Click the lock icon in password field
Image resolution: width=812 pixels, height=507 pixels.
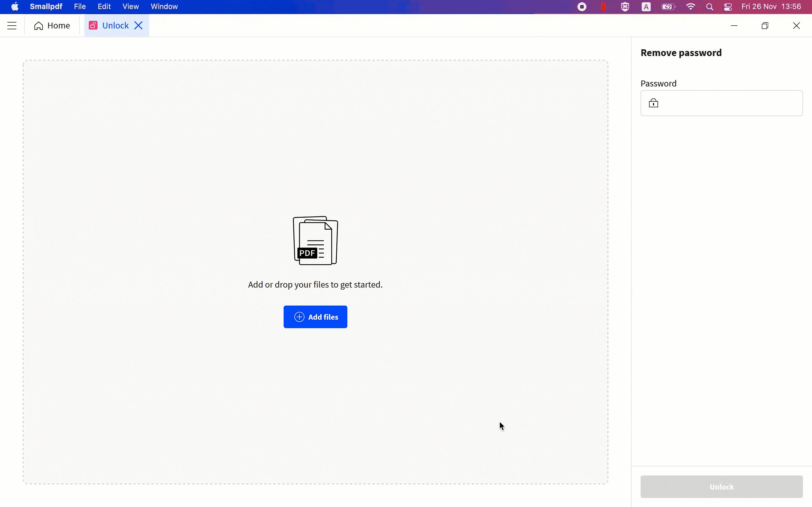click(x=653, y=103)
